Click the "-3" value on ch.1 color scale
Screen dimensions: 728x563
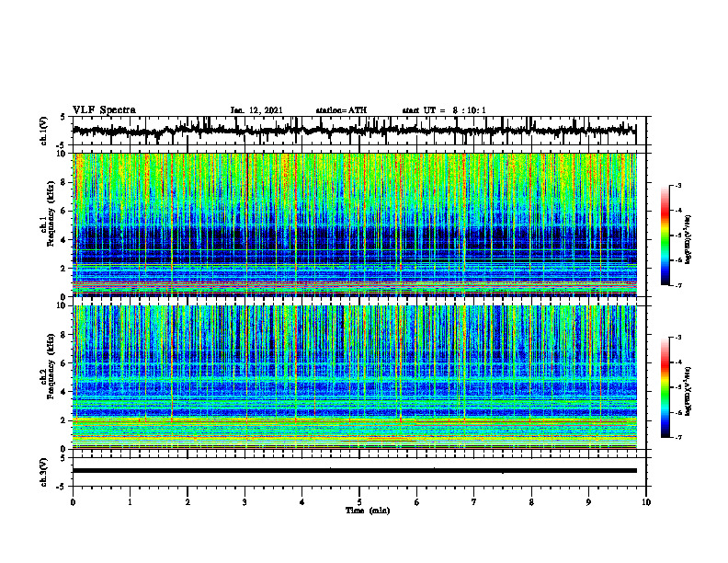pos(677,186)
